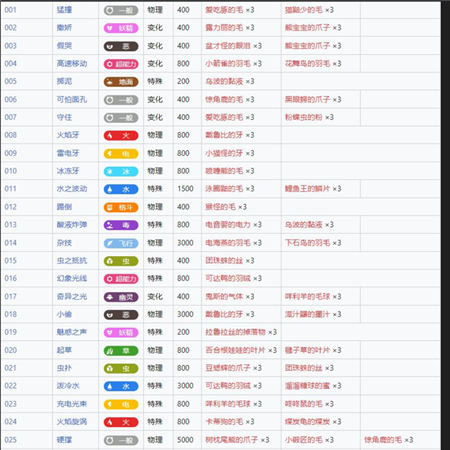The width and height of the screenshot is (450, 450).
Task: Click the 水 type badge in row 011
Action: pos(121,189)
